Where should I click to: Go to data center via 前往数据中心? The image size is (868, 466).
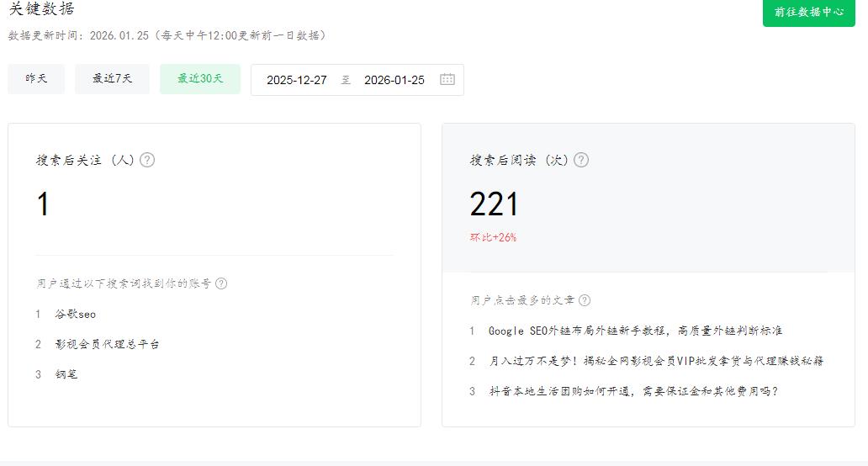click(x=809, y=12)
